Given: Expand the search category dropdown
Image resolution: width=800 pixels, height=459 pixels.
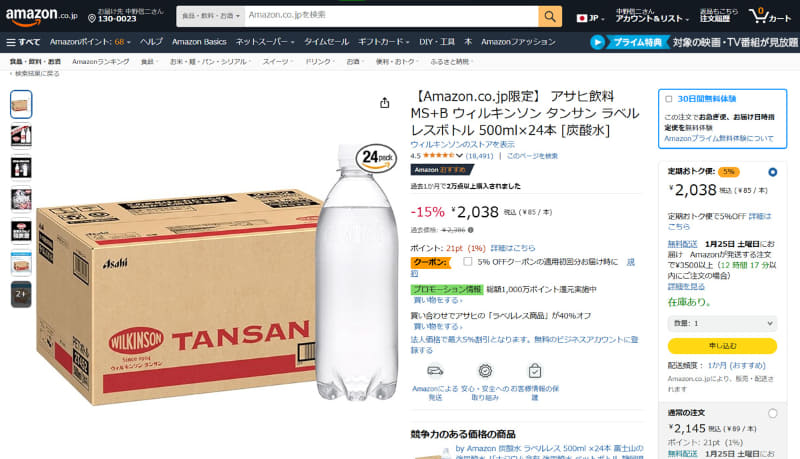Looking at the screenshot, I should 211,16.
